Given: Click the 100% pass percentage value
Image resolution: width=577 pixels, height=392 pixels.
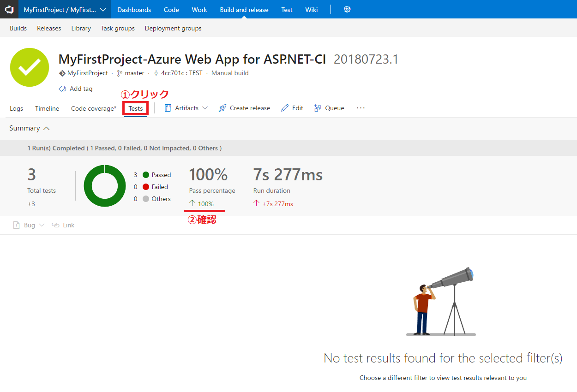Looking at the screenshot, I should tap(208, 175).
